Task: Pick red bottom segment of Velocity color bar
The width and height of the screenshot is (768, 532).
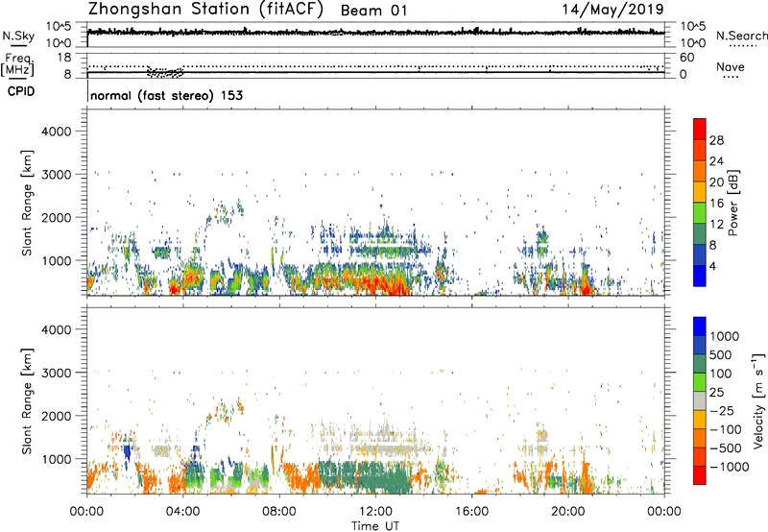Action: click(x=700, y=475)
